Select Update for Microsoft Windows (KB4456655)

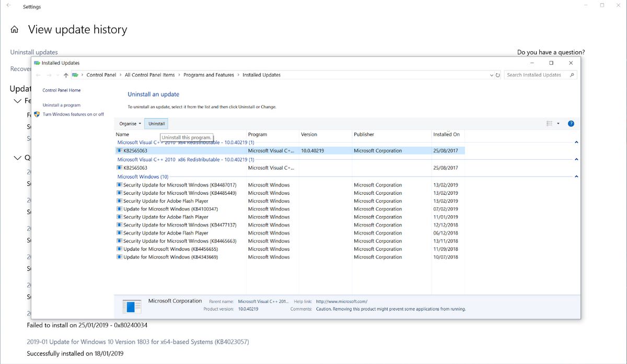(x=289, y=249)
